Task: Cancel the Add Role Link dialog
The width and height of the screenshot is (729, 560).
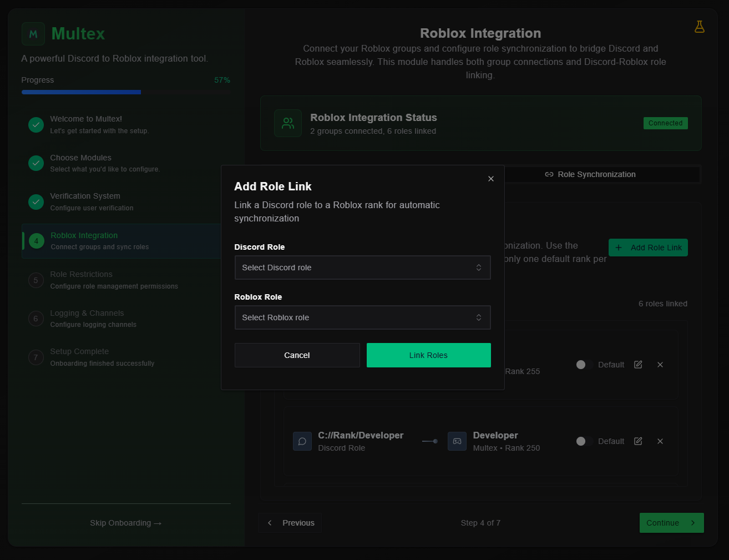Action: 297,355
